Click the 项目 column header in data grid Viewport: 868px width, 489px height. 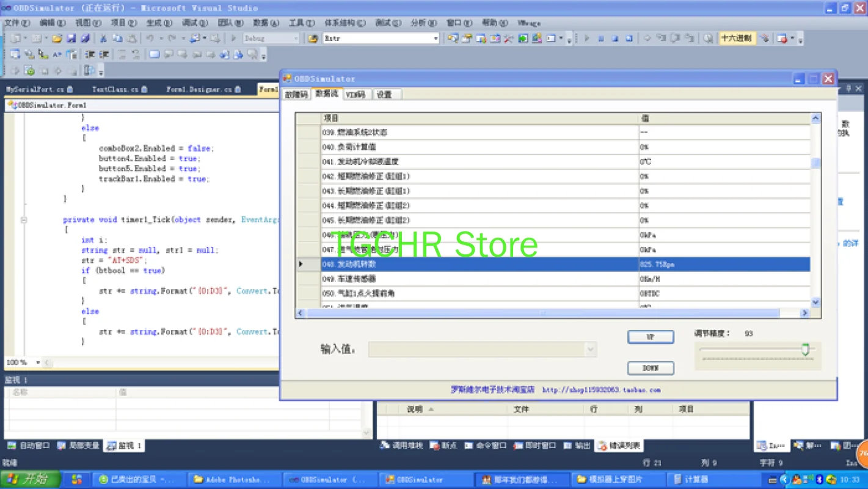coord(480,118)
